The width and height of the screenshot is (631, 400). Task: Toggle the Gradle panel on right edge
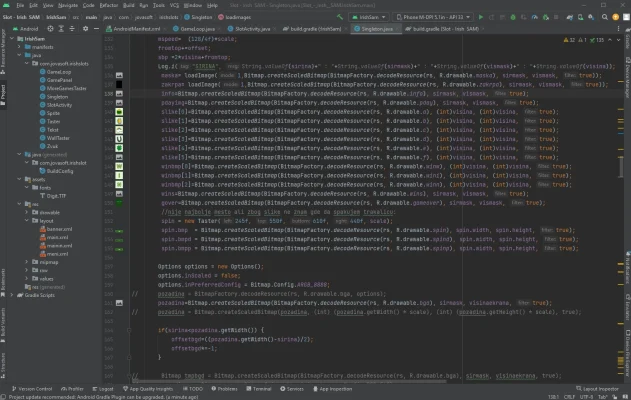click(x=627, y=38)
